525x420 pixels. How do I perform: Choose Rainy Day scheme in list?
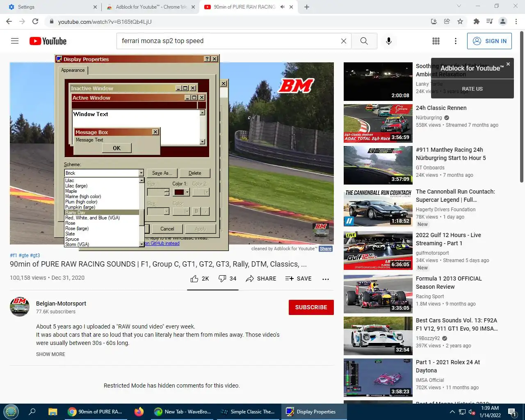tap(102, 212)
